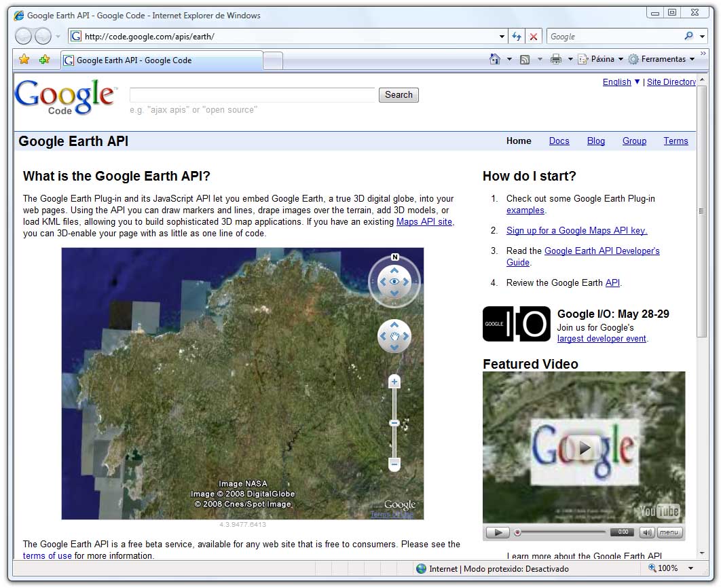Click the Google I/O logo image
Image resolution: width=721 pixels, height=588 pixels.
point(517,324)
